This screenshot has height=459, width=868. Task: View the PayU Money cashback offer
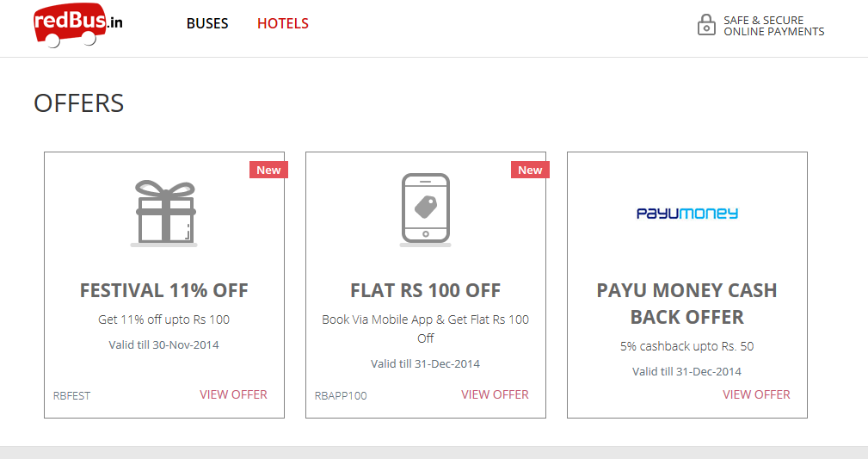(x=756, y=394)
